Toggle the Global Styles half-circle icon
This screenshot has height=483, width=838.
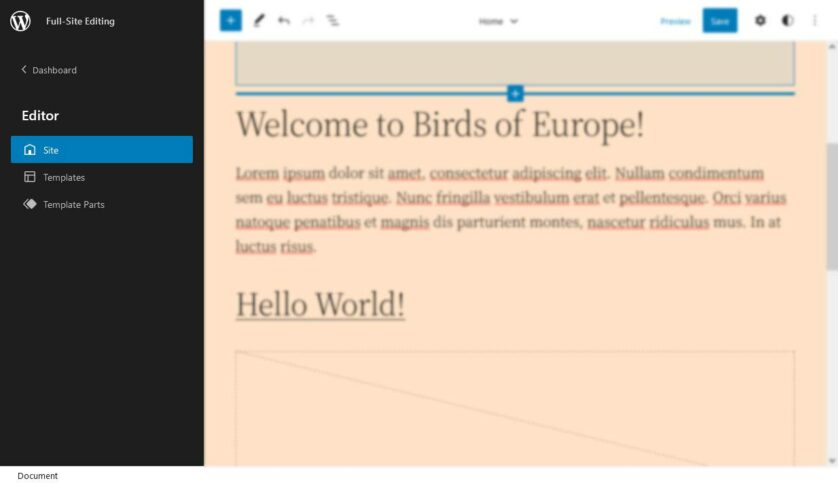(x=787, y=20)
